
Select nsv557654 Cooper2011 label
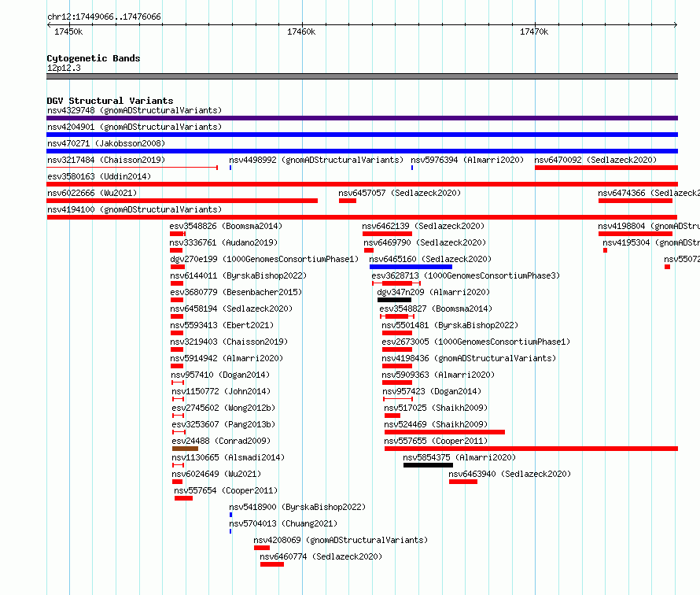[x=226, y=490]
